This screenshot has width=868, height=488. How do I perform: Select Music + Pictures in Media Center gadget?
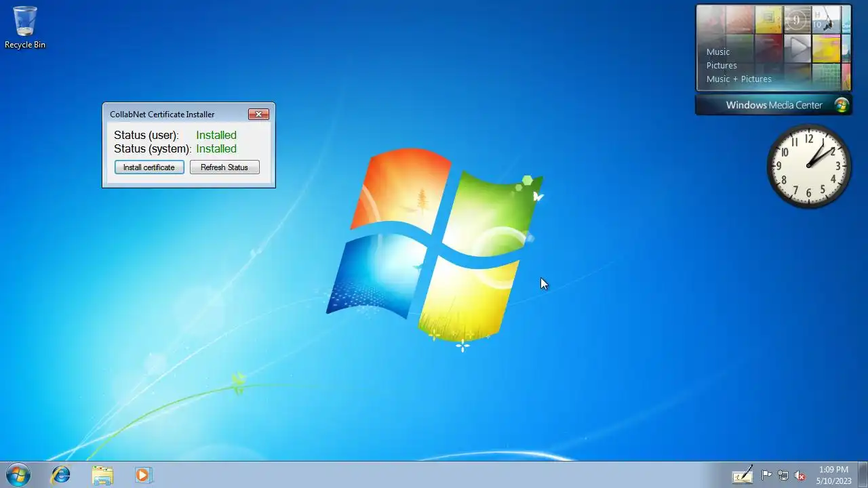739,79
